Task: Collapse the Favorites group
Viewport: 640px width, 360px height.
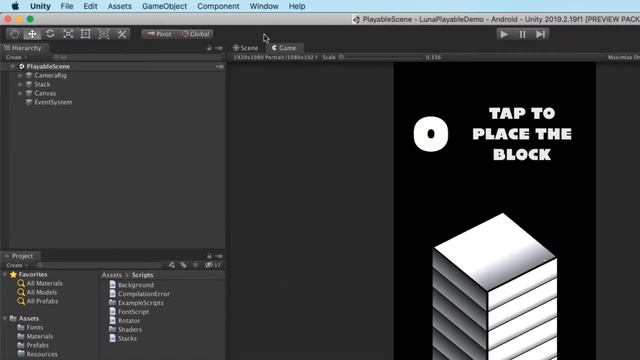Action: [5, 275]
